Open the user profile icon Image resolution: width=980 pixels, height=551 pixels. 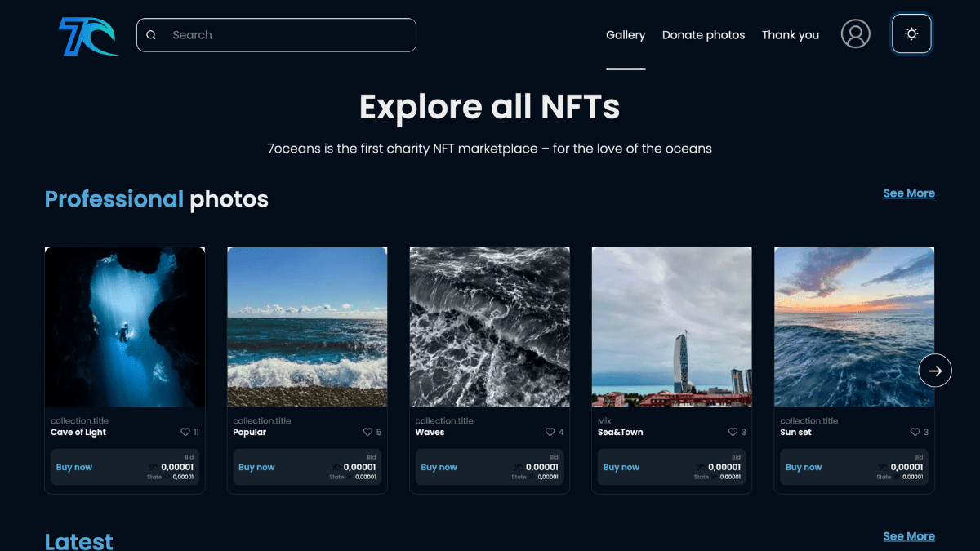[855, 34]
